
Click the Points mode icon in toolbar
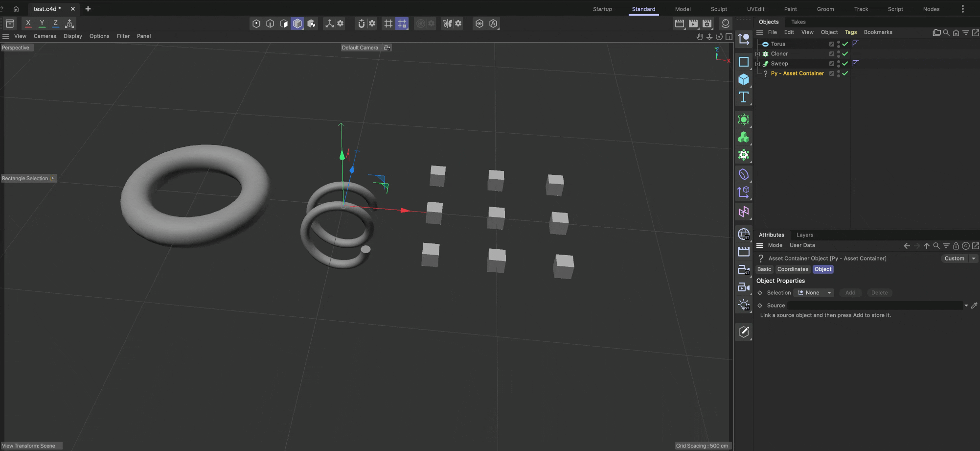(256, 24)
